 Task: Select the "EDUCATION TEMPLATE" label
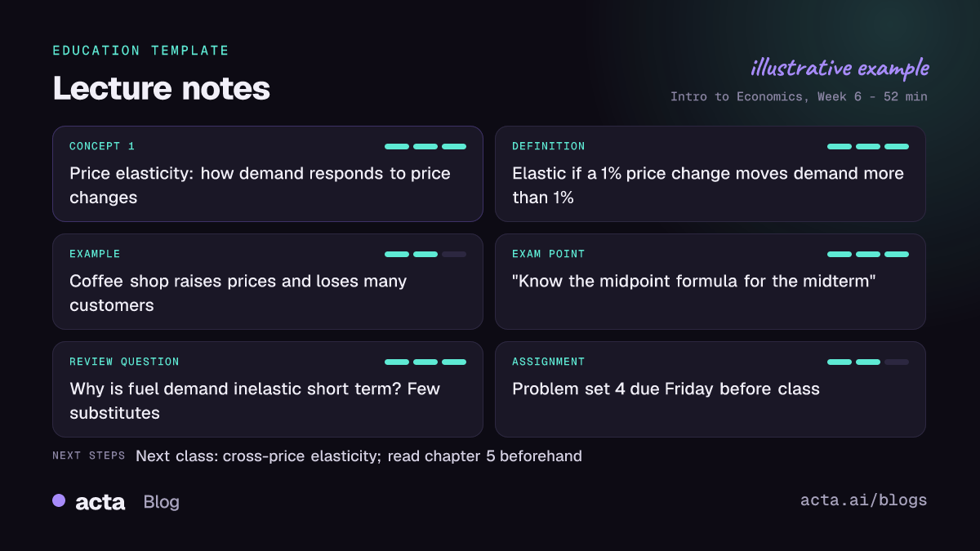click(140, 51)
